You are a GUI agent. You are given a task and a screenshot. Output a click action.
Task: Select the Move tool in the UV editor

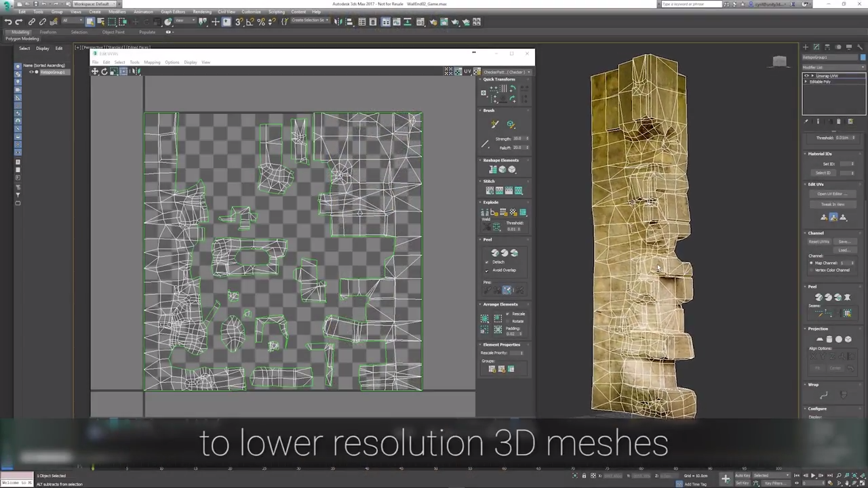(x=95, y=71)
